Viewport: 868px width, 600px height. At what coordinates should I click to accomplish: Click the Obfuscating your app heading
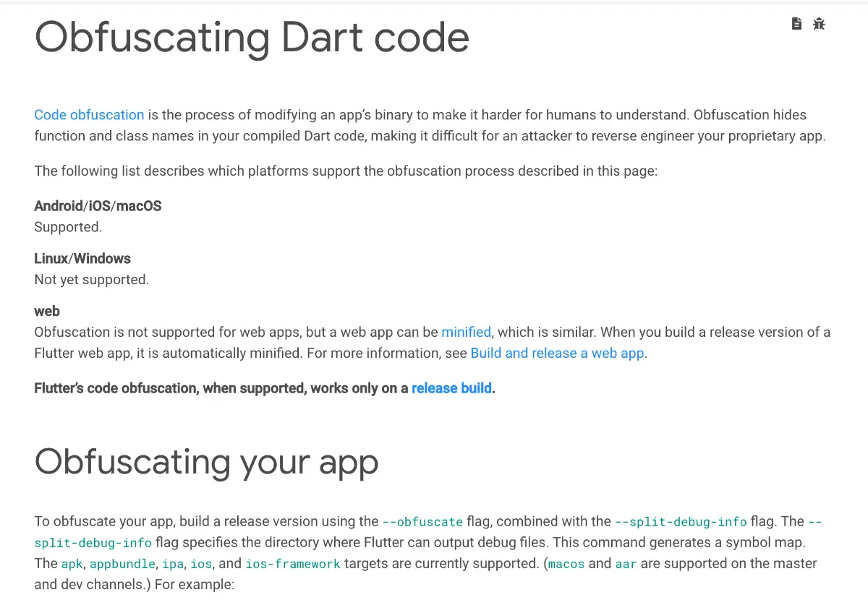(206, 461)
